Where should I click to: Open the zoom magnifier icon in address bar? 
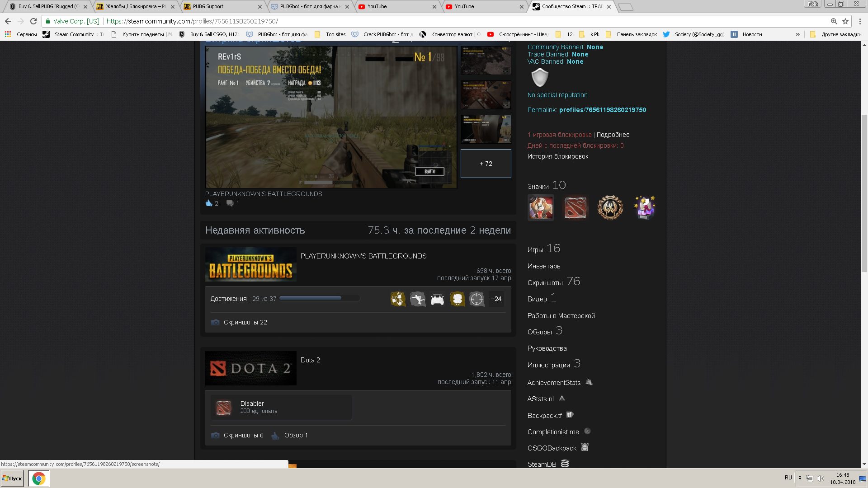pos(834,21)
